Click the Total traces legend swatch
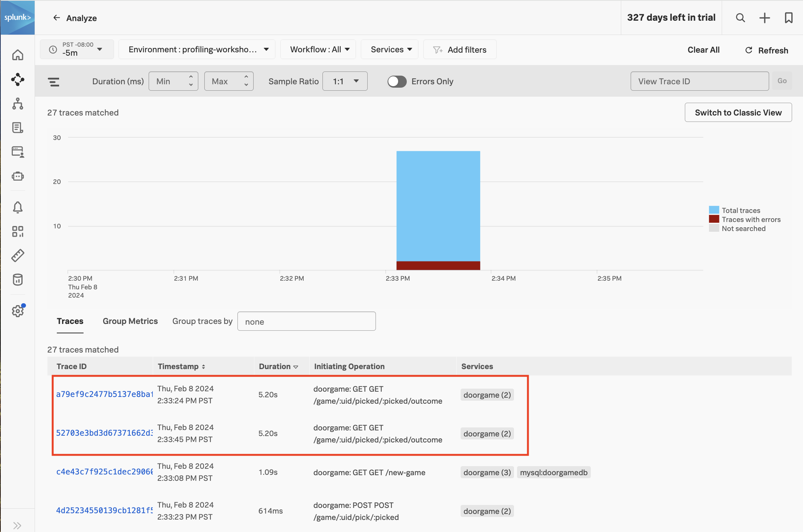The image size is (803, 532). coord(714,210)
